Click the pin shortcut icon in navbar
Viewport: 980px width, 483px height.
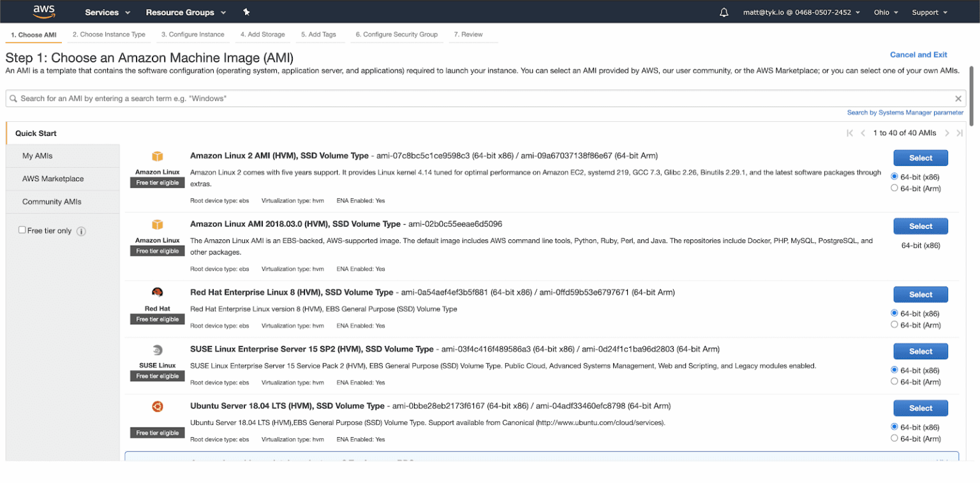246,12
